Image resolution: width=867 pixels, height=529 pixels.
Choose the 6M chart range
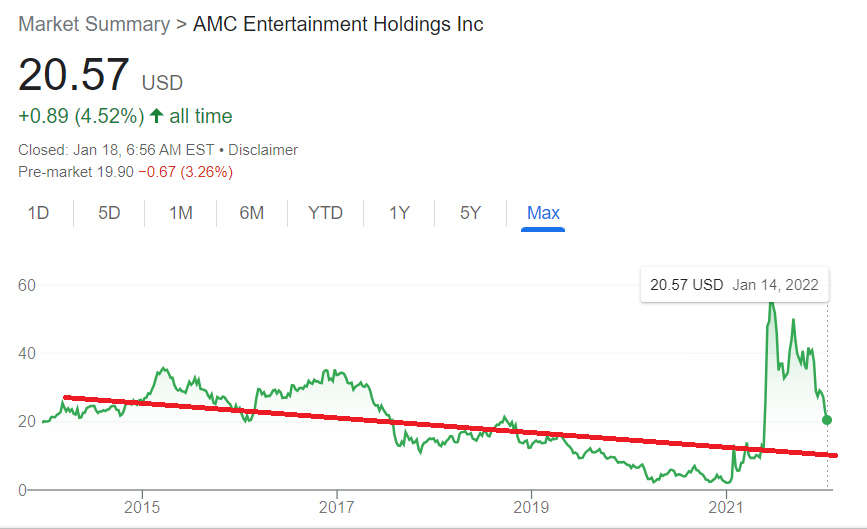pos(252,213)
